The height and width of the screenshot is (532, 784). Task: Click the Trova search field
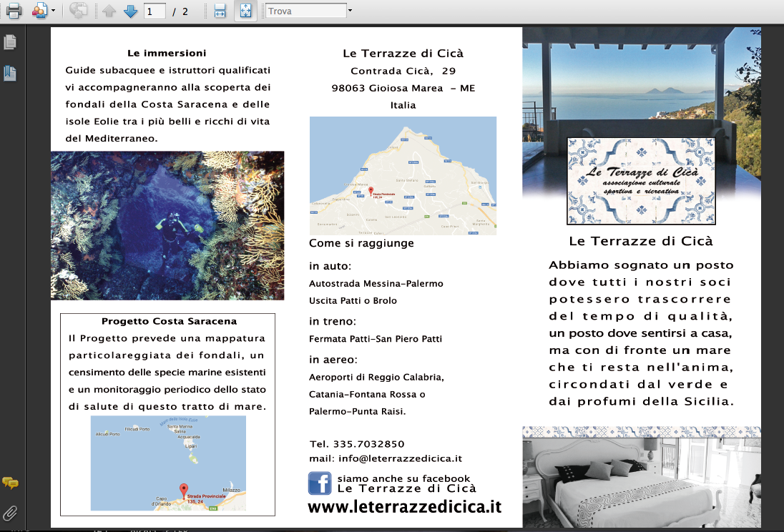tap(305, 11)
